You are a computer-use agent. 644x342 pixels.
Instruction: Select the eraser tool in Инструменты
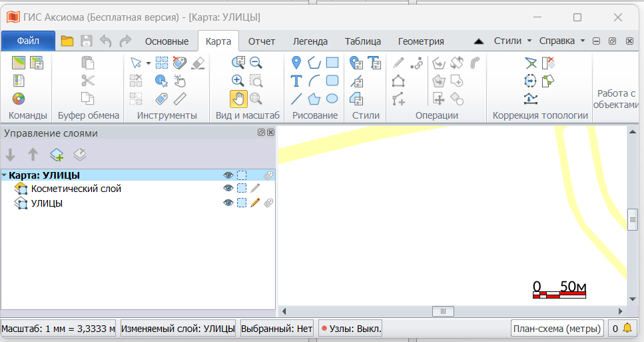click(x=198, y=63)
